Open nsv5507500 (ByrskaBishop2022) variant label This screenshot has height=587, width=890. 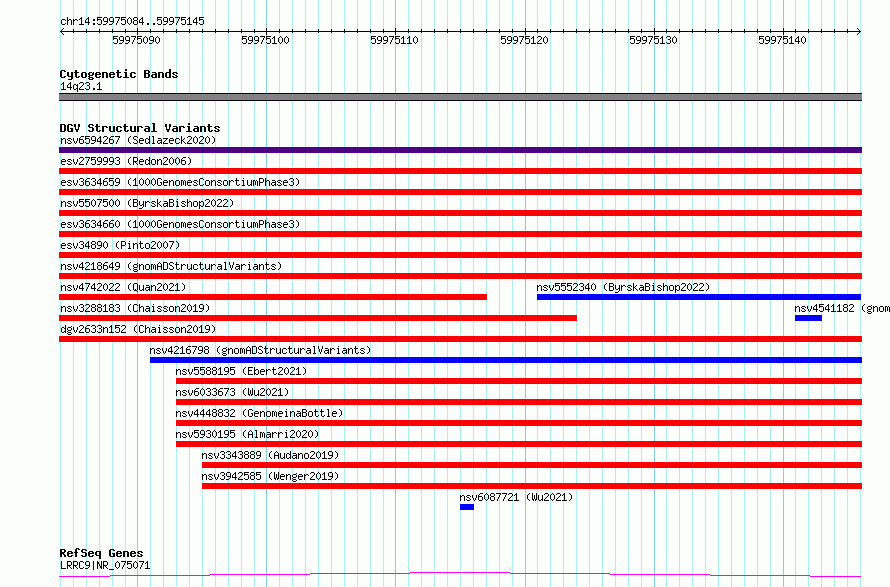pyautogui.click(x=147, y=203)
